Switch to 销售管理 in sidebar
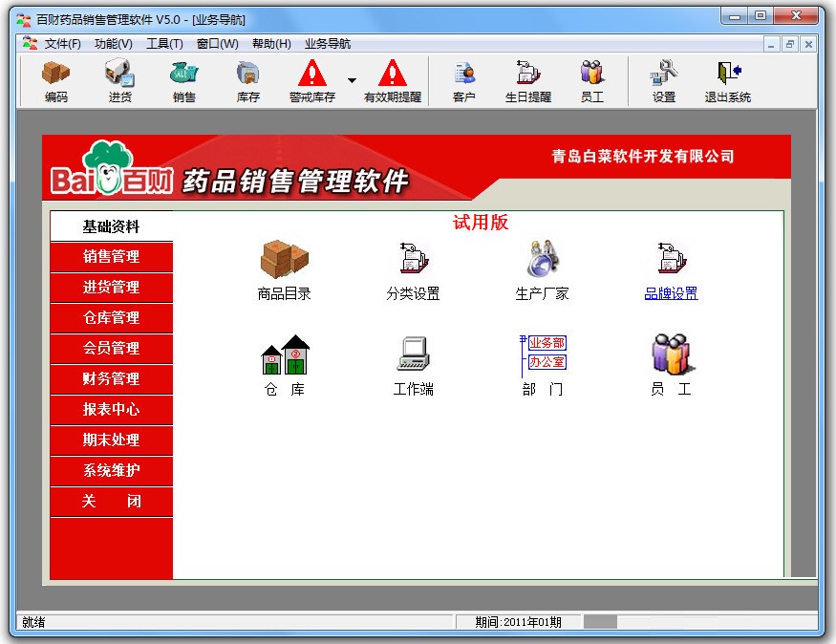The height and width of the screenshot is (644, 836). 112,257
